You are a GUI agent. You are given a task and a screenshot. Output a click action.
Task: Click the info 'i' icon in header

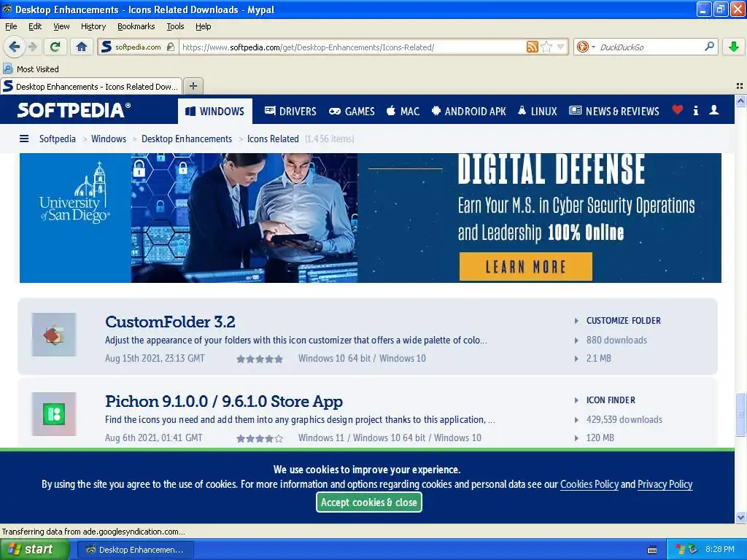[695, 111]
